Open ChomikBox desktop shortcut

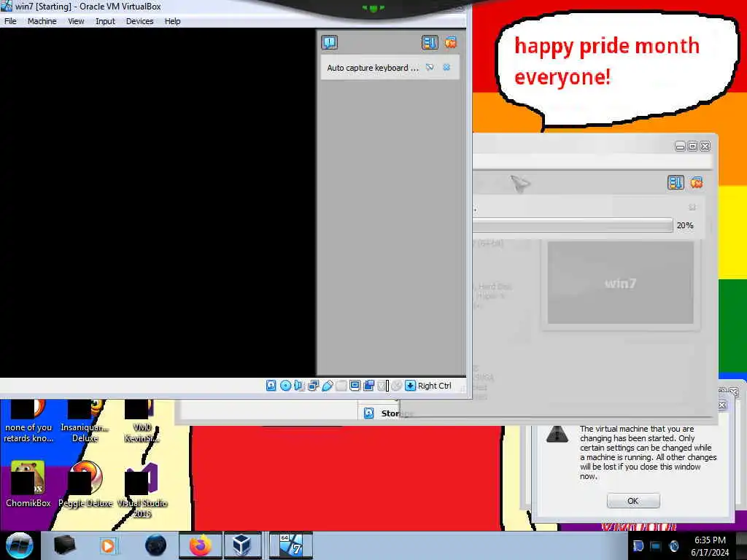pos(28,484)
